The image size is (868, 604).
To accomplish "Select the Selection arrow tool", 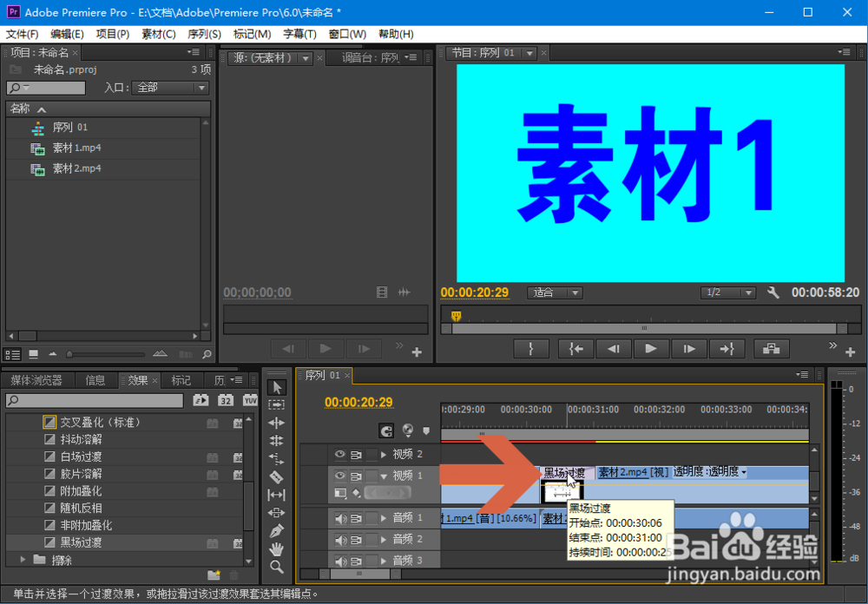I will (277, 387).
